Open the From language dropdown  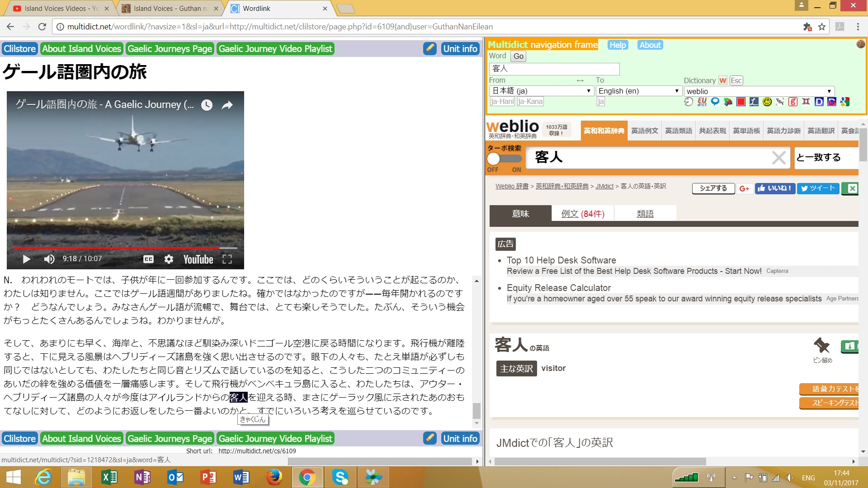(x=541, y=91)
